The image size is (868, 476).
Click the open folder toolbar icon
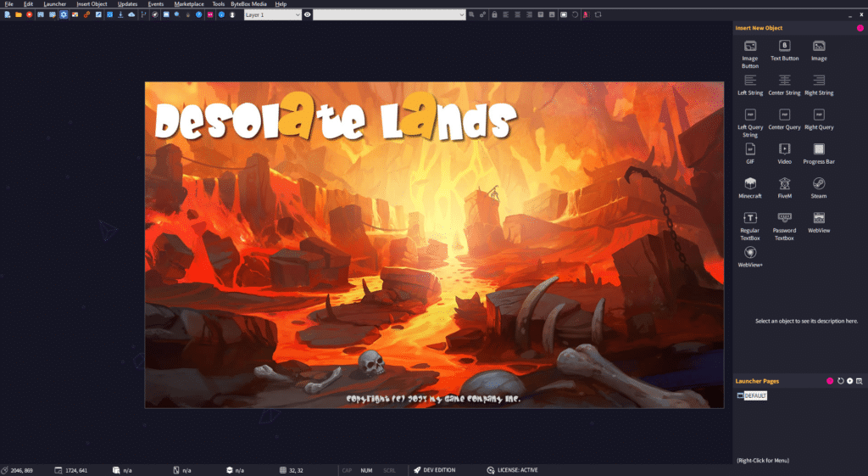click(x=19, y=15)
